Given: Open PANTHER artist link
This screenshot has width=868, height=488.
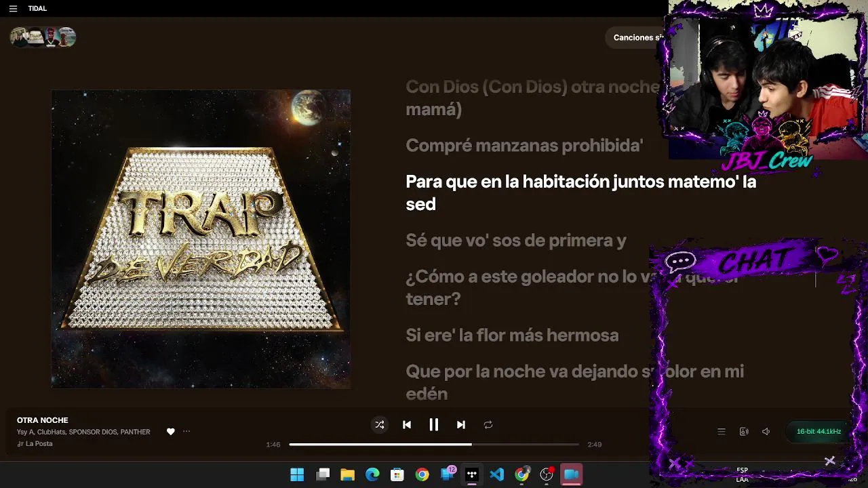Looking at the screenshot, I should [x=136, y=432].
